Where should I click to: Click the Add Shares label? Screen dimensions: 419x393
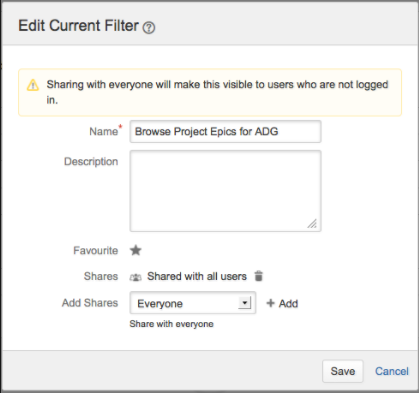[90, 303]
